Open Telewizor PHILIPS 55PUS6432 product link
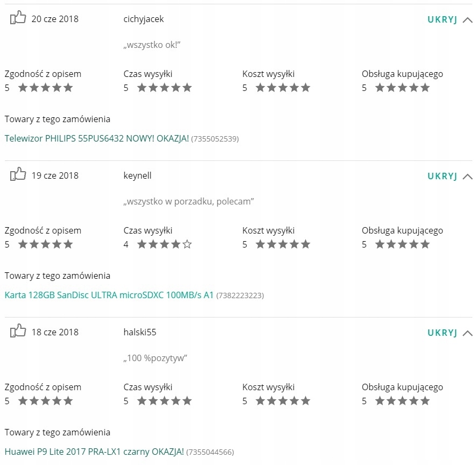Image resolution: width=476 pixels, height=465 pixels. click(x=97, y=138)
